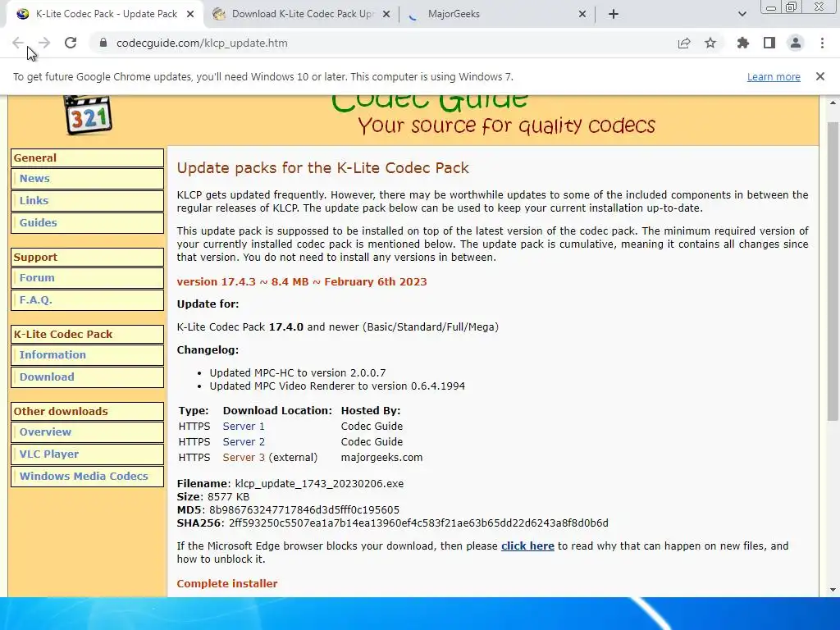The width and height of the screenshot is (840, 630).
Task: Restore down the Chrome window
Action: click(x=792, y=7)
